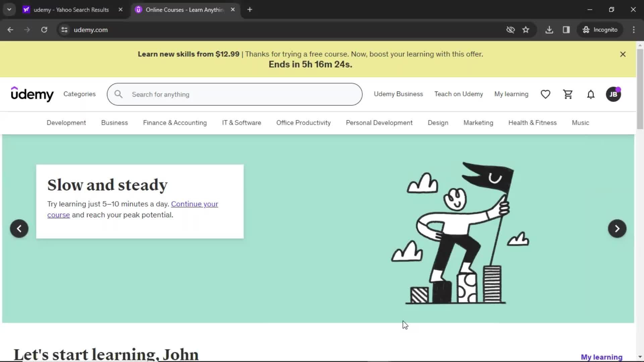Click the wishlist heart icon
The width and height of the screenshot is (644, 362).
(546, 94)
